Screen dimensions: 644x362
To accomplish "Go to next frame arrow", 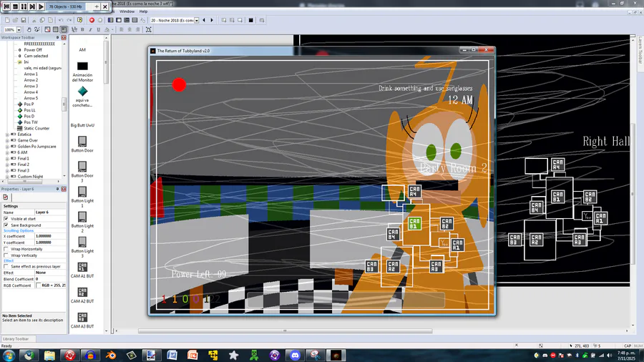I will [x=212, y=20].
